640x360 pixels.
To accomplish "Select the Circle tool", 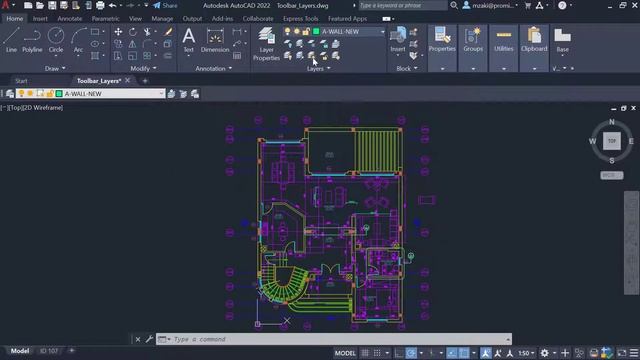I will (56, 40).
